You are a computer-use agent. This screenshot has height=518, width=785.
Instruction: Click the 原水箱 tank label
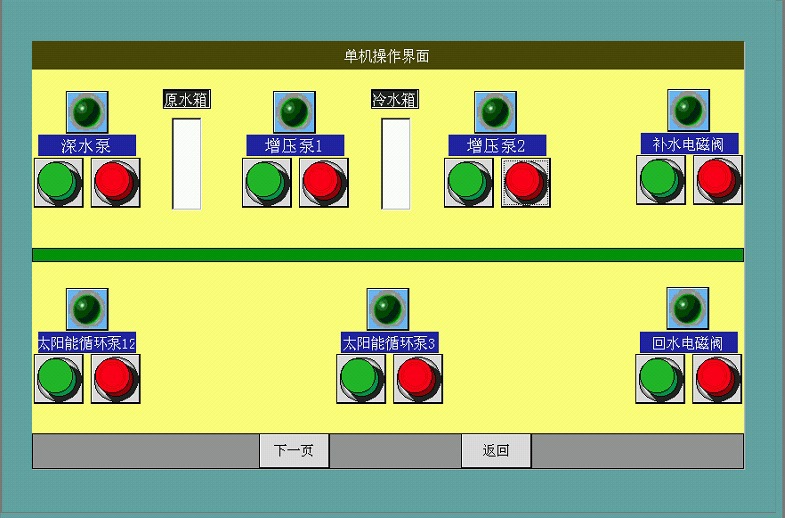pyautogui.click(x=187, y=99)
